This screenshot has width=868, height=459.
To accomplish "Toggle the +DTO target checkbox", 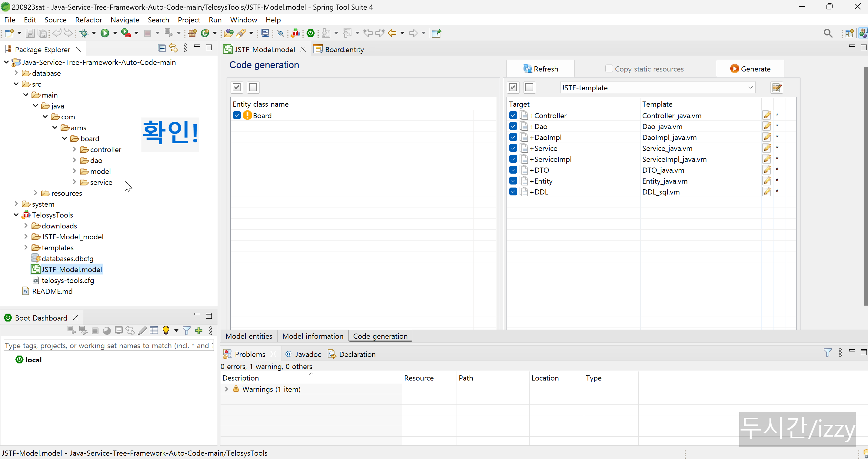I will point(513,170).
